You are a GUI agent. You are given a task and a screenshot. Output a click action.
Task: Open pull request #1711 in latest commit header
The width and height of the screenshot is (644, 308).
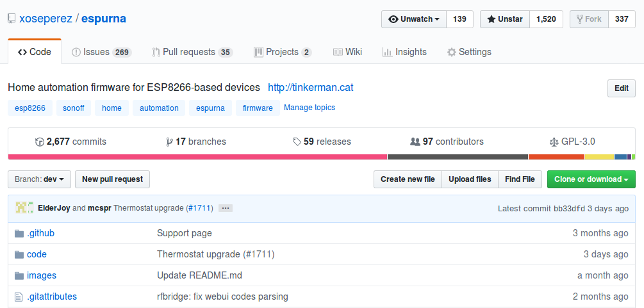tap(199, 208)
